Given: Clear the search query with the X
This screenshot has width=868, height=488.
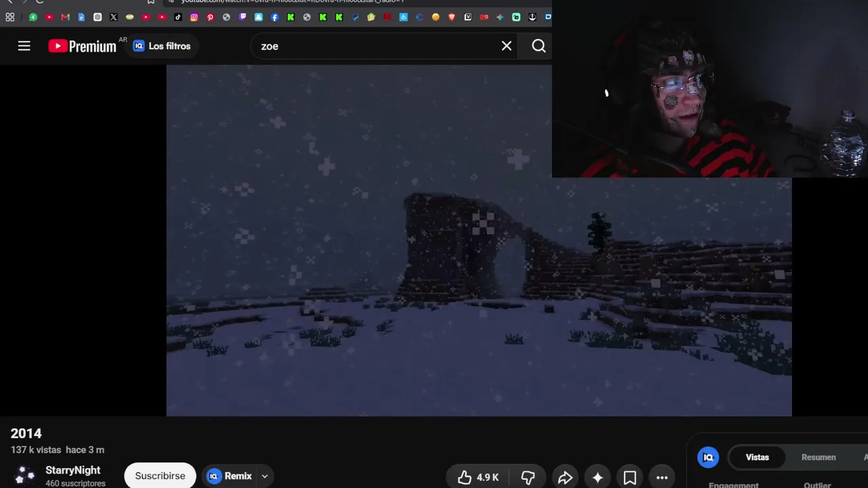Looking at the screenshot, I should [x=507, y=46].
